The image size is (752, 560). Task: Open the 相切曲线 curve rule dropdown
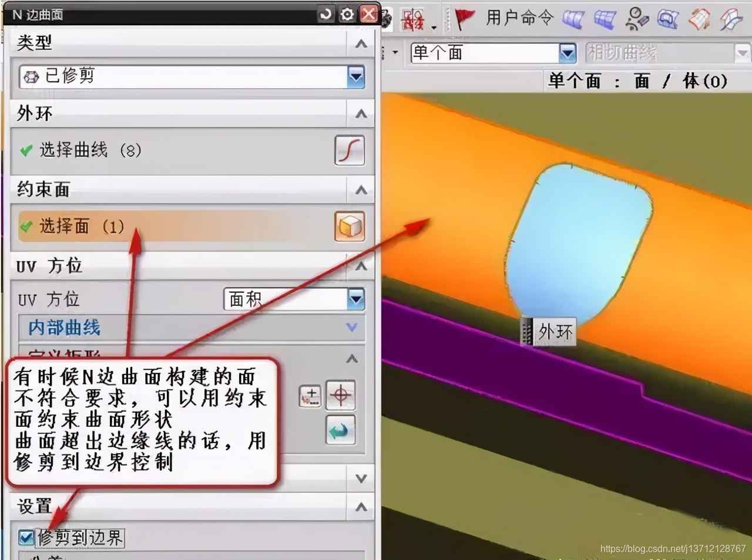coord(742,53)
